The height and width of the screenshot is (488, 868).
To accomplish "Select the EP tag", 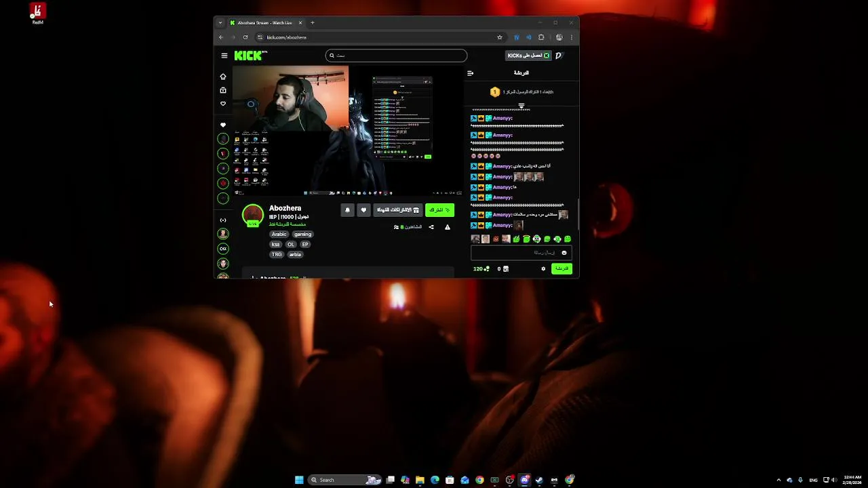I will [x=305, y=245].
